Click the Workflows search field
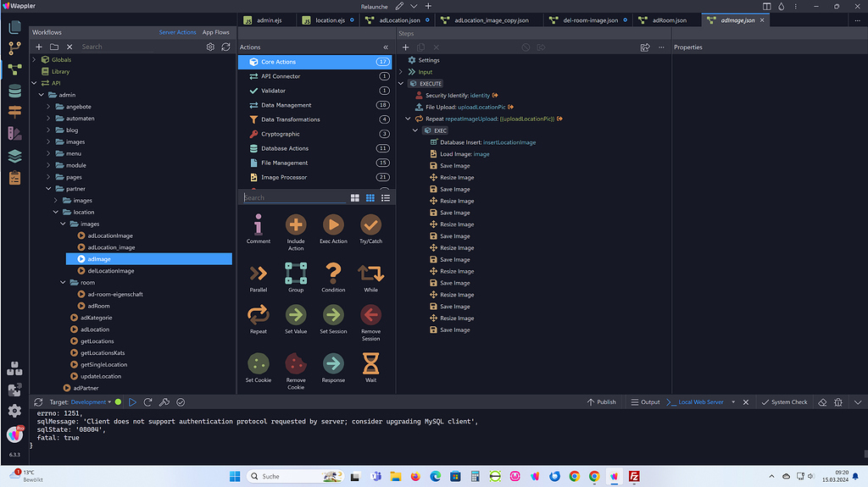Image resolution: width=868 pixels, height=487 pixels. pyautogui.click(x=140, y=47)
